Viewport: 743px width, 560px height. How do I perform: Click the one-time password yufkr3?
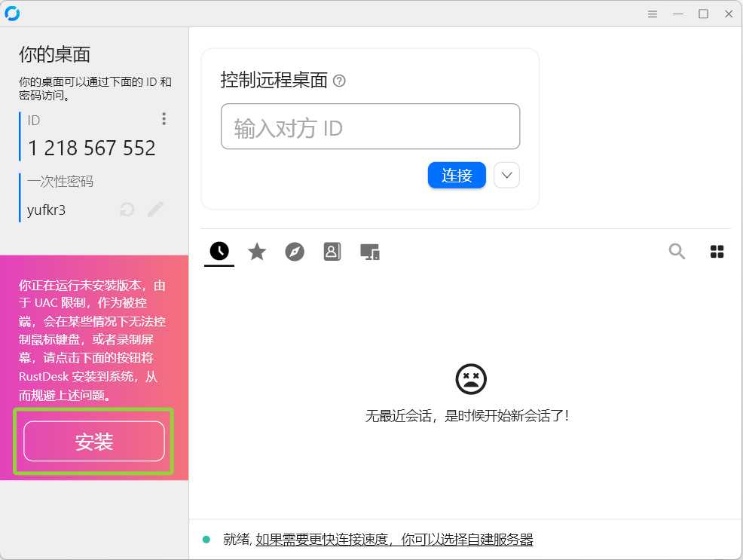[47, 210]
